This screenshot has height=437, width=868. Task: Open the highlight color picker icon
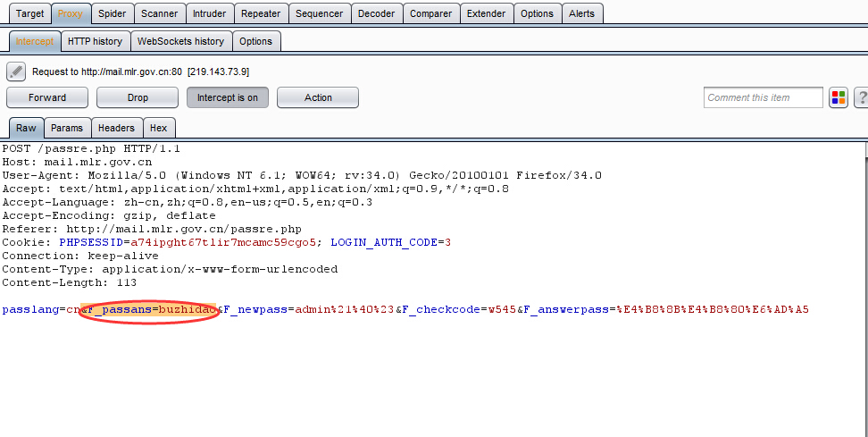(839, 97)
